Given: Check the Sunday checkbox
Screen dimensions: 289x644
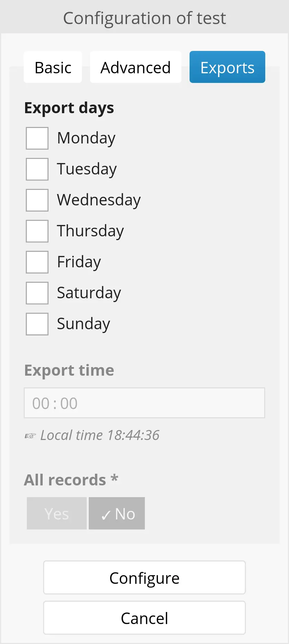Looking at the screenshot, I should coord(37,324).
